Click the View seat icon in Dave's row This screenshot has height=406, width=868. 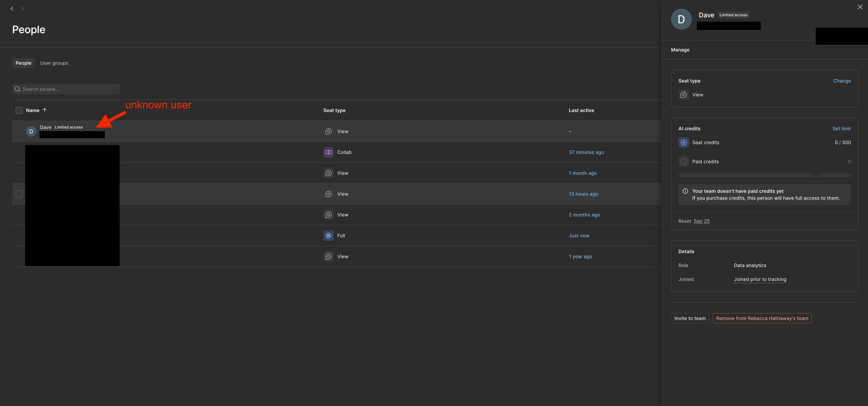point(329,132)
